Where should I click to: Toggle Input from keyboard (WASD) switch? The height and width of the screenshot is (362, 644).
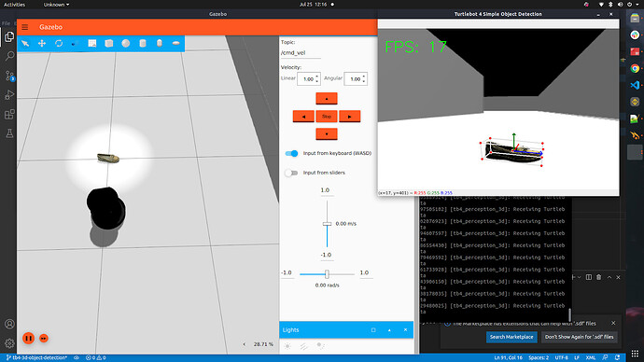coord(291,153)
